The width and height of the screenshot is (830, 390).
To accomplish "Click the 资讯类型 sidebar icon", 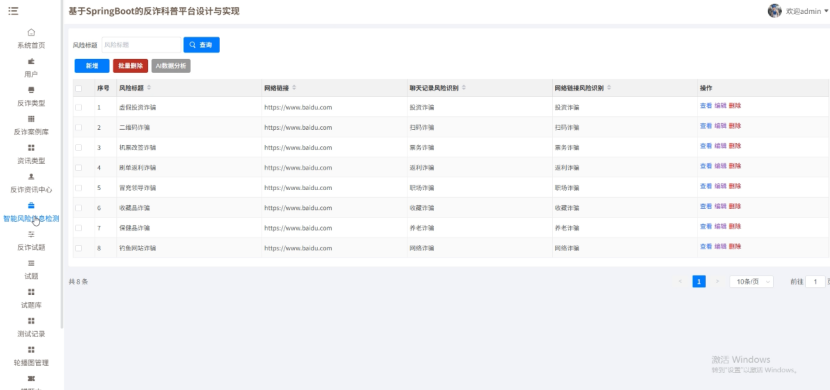I will coord(31,148).
